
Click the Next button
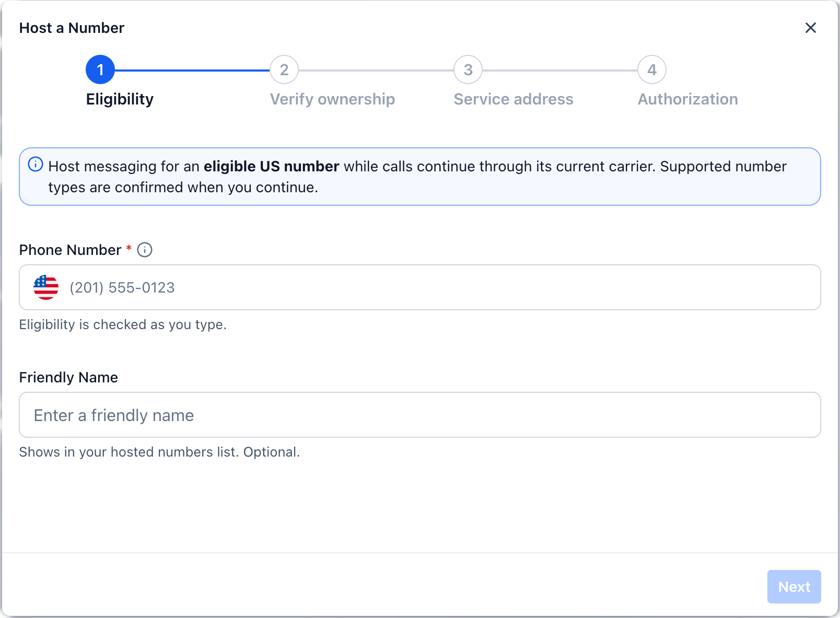click(794, 587)
